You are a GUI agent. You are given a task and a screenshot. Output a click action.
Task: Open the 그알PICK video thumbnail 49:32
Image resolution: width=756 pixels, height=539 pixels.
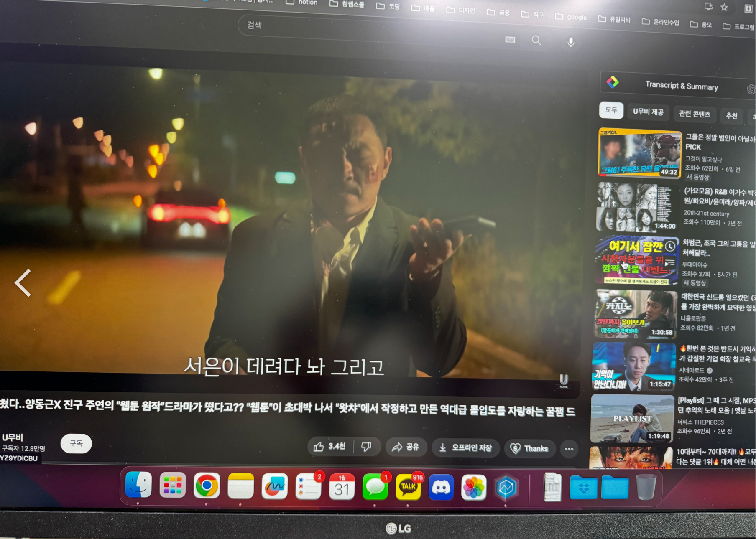(x=640, y=153)
